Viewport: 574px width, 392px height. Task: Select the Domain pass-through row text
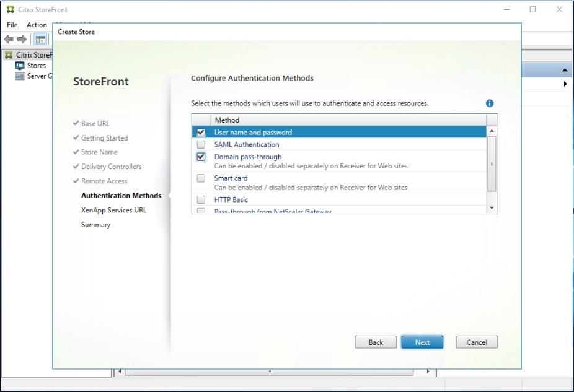point(248,157)
